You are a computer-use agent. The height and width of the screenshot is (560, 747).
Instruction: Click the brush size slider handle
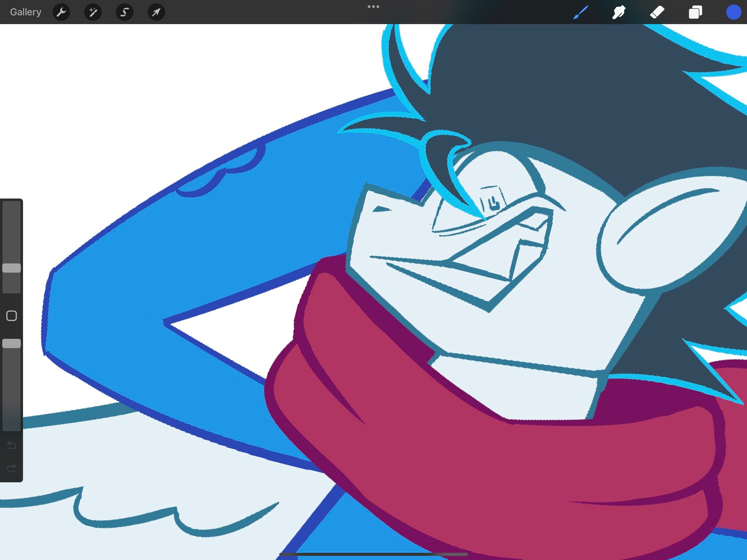coord(12,268)
